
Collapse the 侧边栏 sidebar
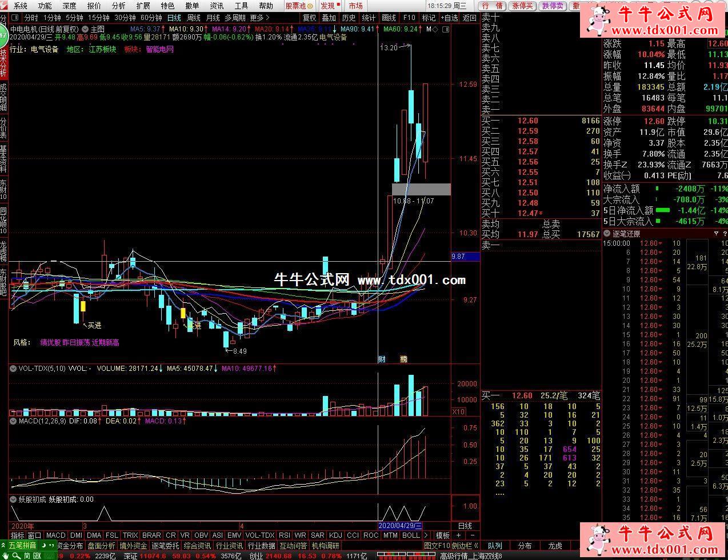coord(465,546)
